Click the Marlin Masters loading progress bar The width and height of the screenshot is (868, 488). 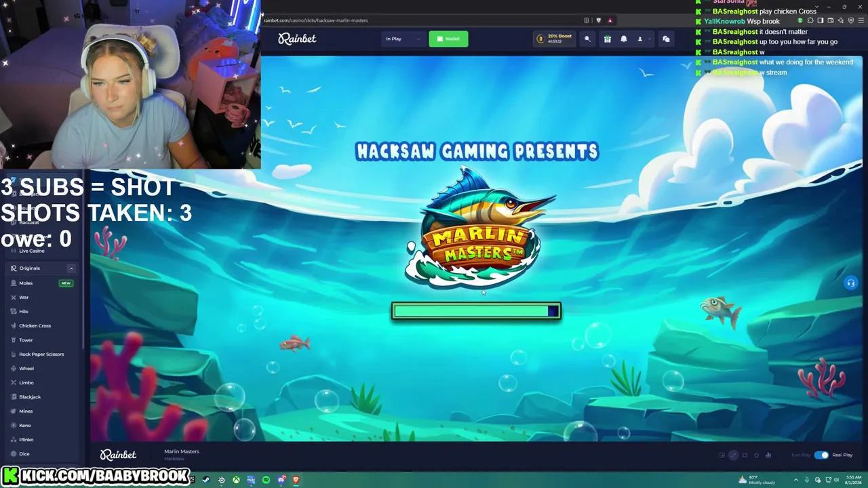point(476,310)
